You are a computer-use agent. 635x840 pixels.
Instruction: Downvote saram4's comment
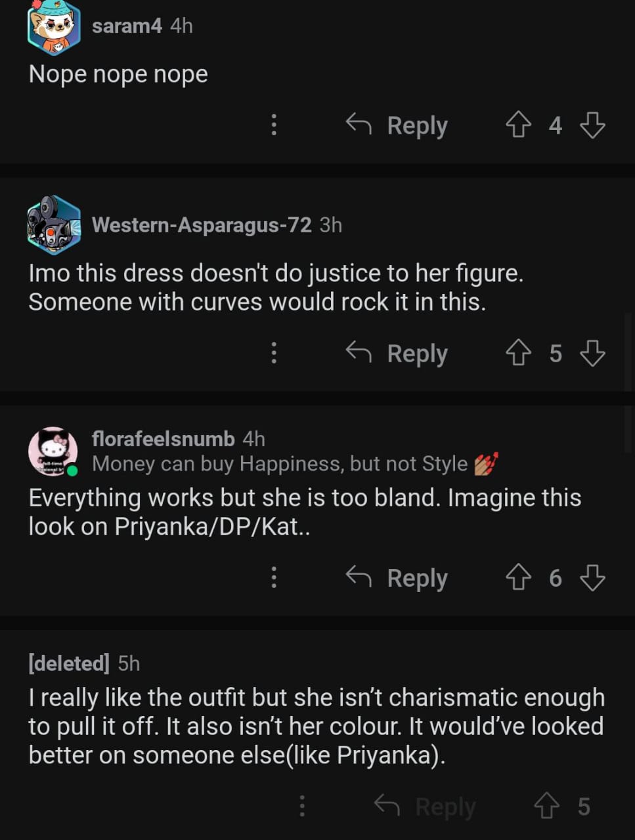point(592,125)
